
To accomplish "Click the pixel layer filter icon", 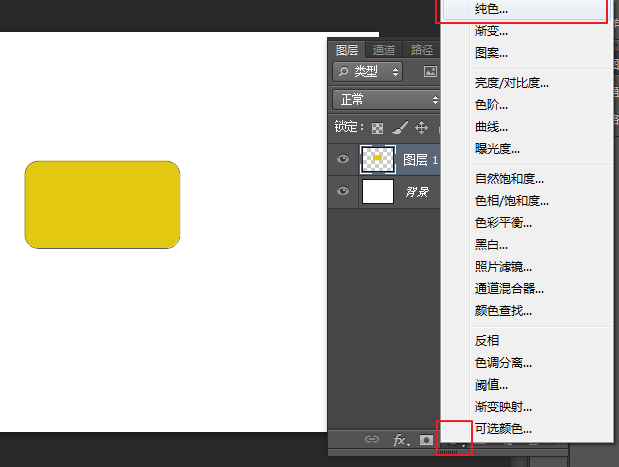I will [x=430, y=71].
